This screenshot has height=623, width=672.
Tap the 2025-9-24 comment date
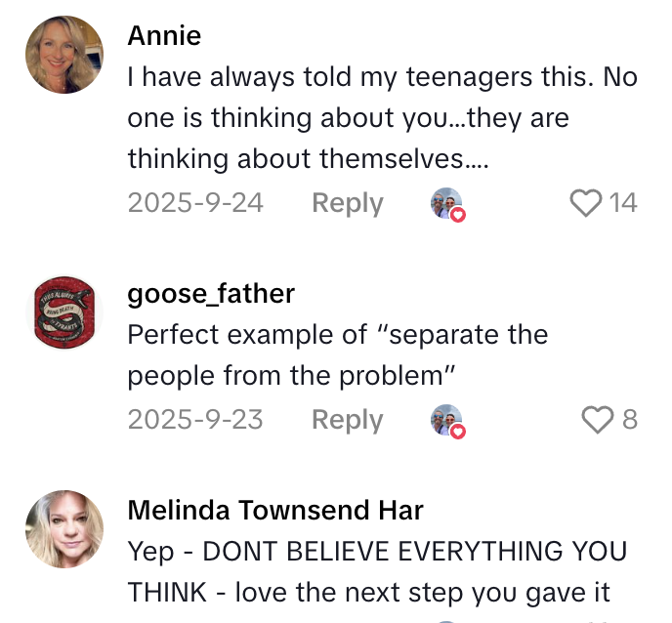[x=195, y=203]
